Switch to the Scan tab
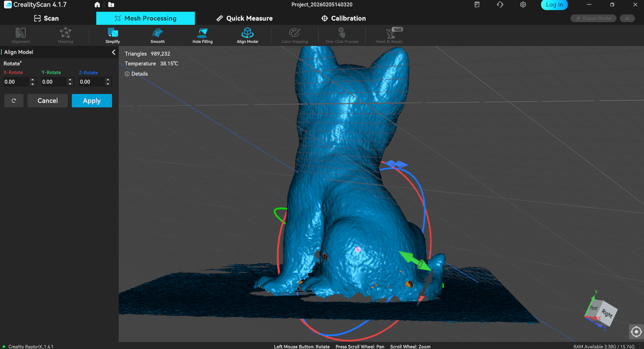Image resolution: width=644 pixels, height=349 pixels. pos(46,18)
